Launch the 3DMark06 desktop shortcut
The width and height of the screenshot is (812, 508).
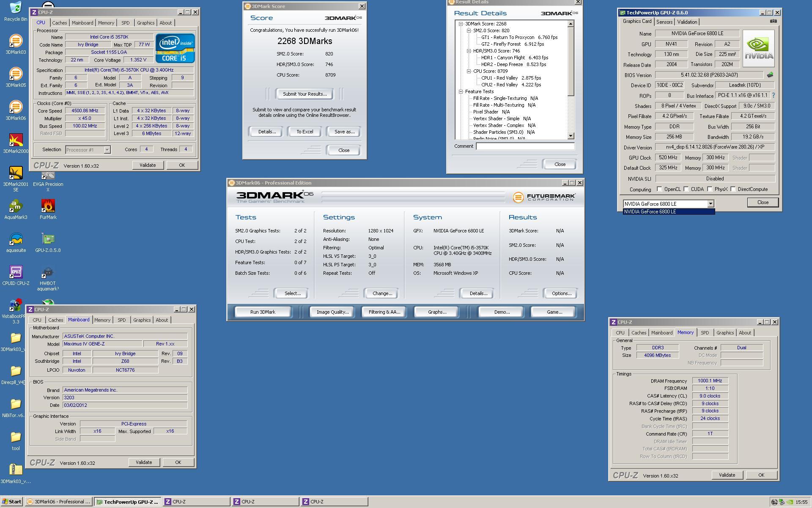pos(16,110)
